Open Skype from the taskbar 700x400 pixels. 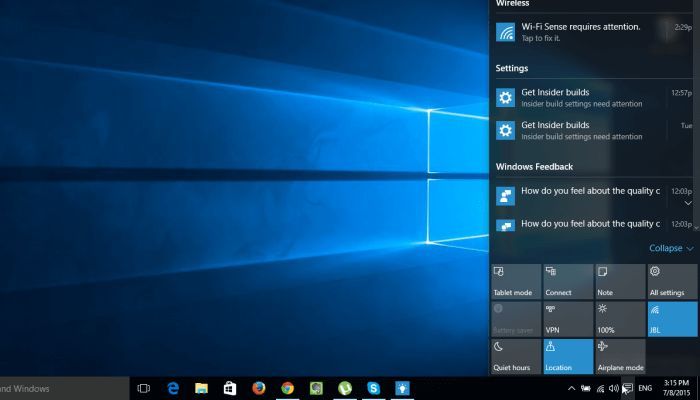[x=373, y=388]
